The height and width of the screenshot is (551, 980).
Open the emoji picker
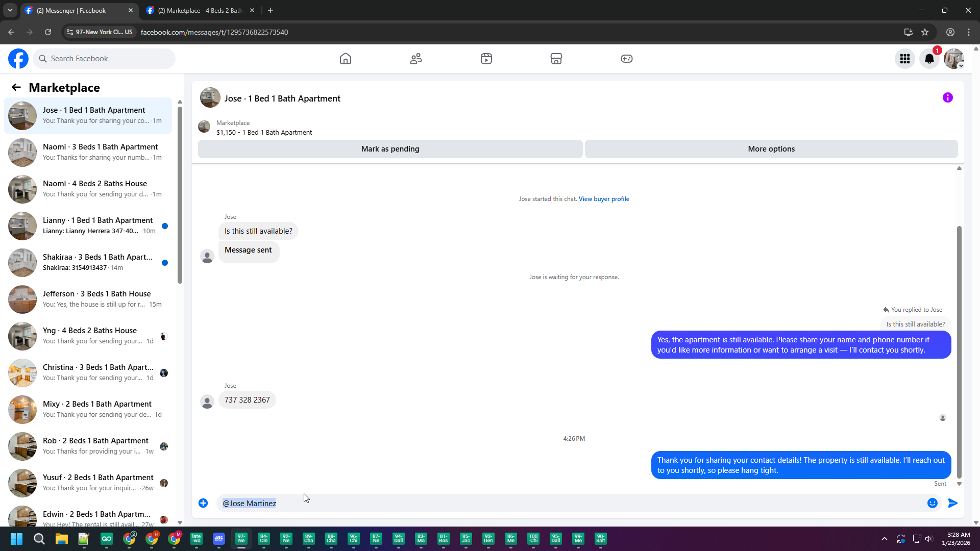(933, 504)
